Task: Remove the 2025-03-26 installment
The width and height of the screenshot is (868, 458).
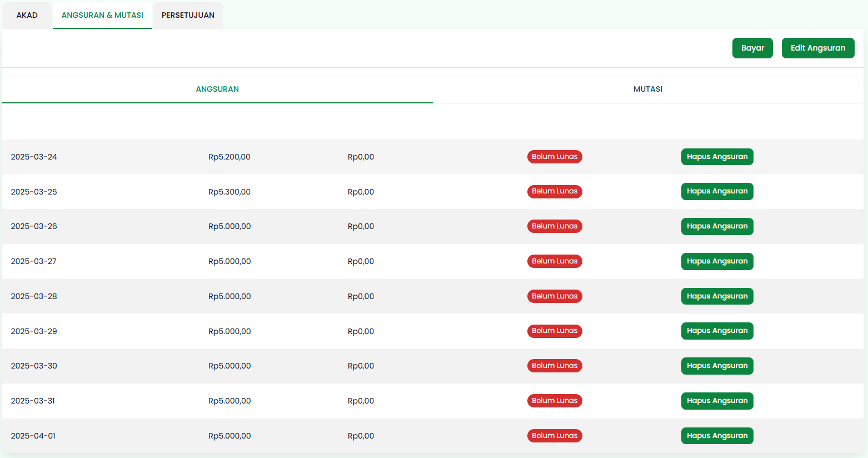Action: coord(717,226)
